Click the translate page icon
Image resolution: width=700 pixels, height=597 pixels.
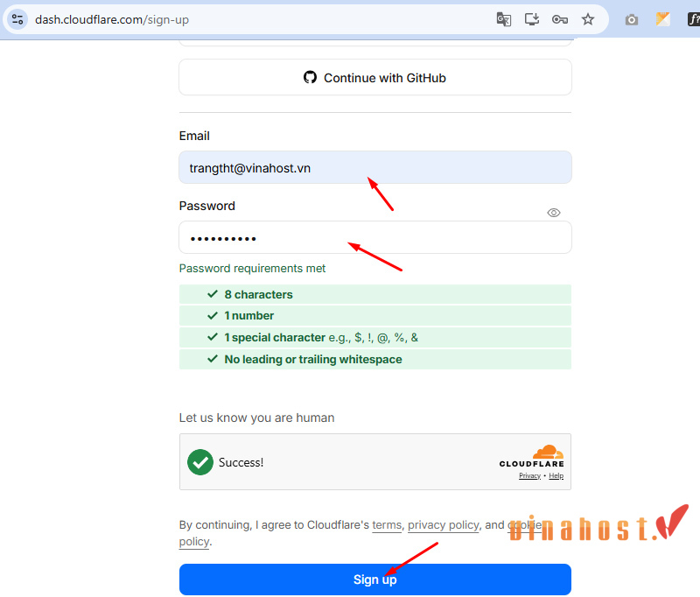(504, 19)
